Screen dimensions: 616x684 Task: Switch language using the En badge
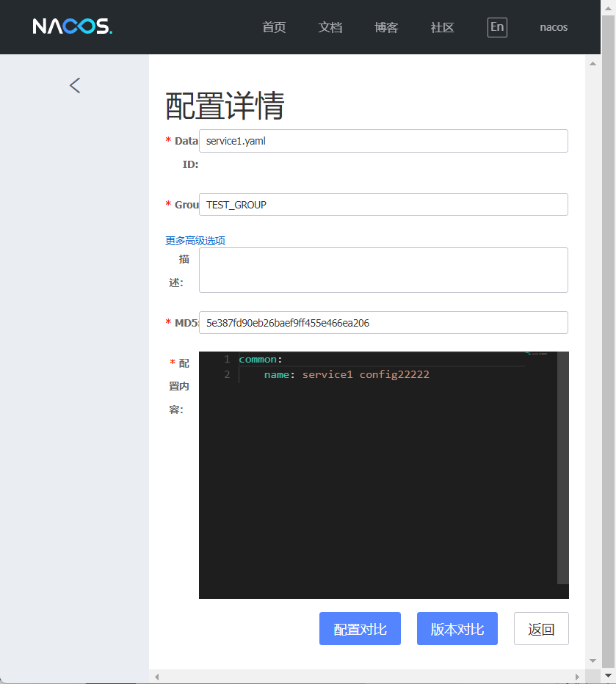point(497,27)
